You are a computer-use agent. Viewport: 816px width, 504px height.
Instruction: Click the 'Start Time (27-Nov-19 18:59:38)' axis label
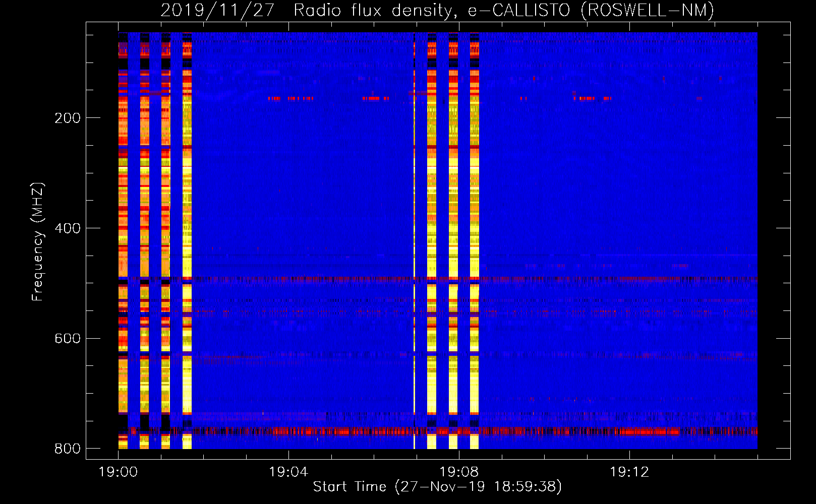click(437, 486)
